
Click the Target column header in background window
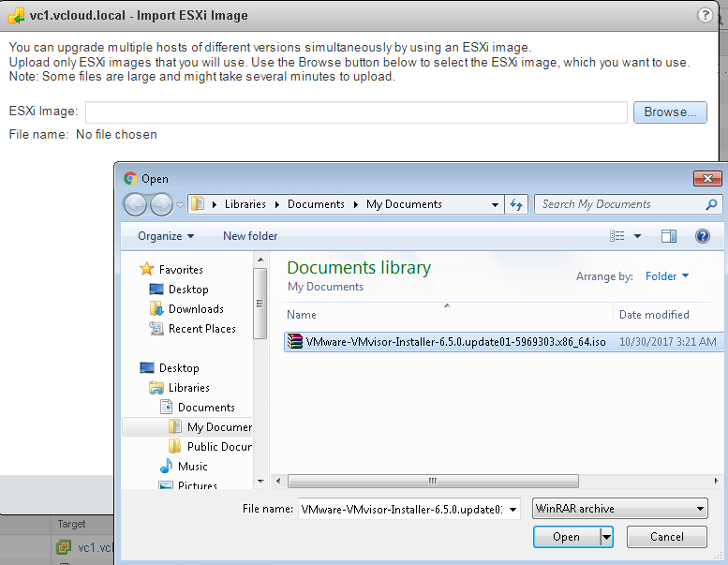tap(71, 524)
